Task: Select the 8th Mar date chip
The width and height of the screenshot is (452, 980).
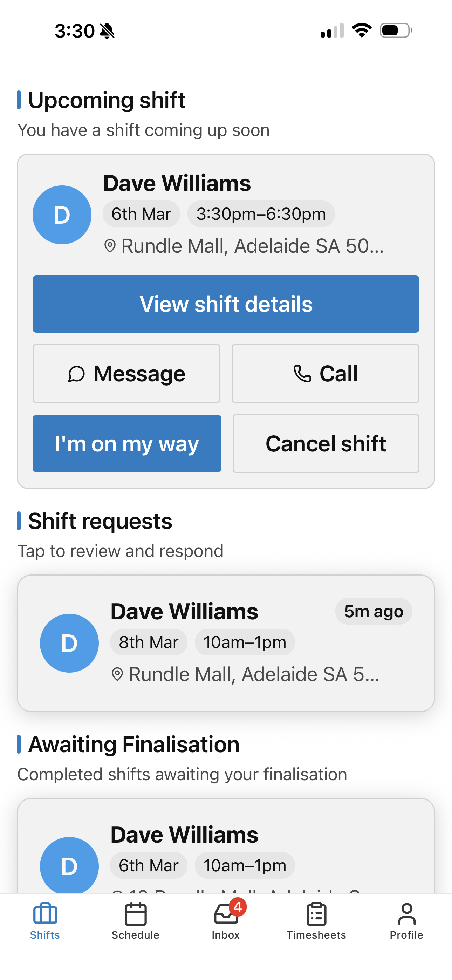Action: coord(148,642)
